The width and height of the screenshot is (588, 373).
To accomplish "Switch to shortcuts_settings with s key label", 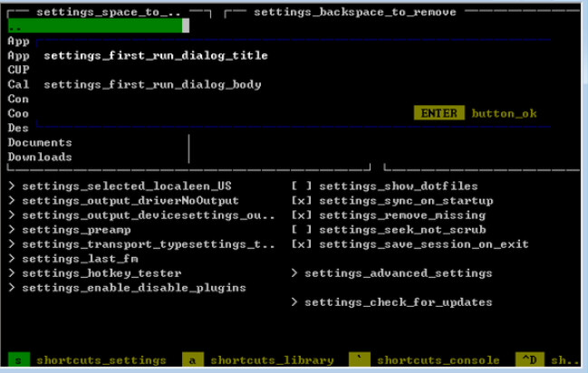I will [x=87, y=360].
